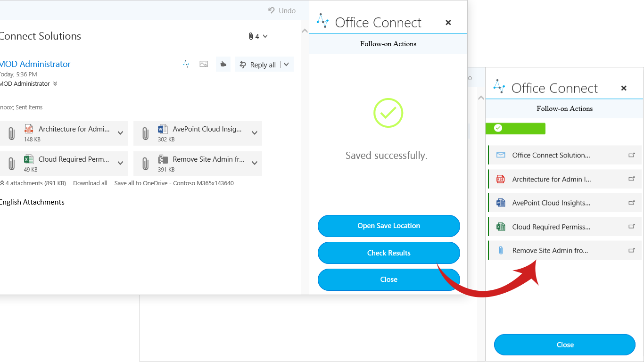The image size is (644, 362).
Task: Click the Download all link
Action: [x=90, y=183]
